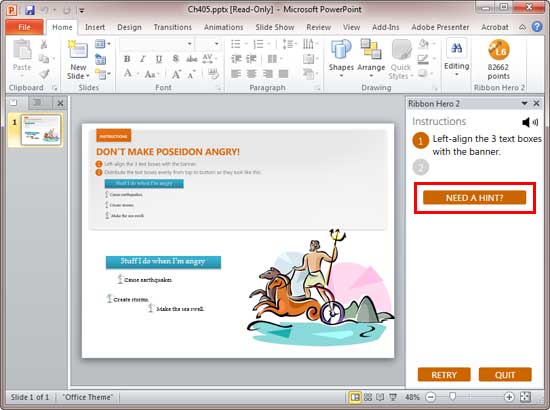Image resolution: width=550 pixels, height=410 pixels.
Task: Open the Shapes gallery
Action: point(341,58)
